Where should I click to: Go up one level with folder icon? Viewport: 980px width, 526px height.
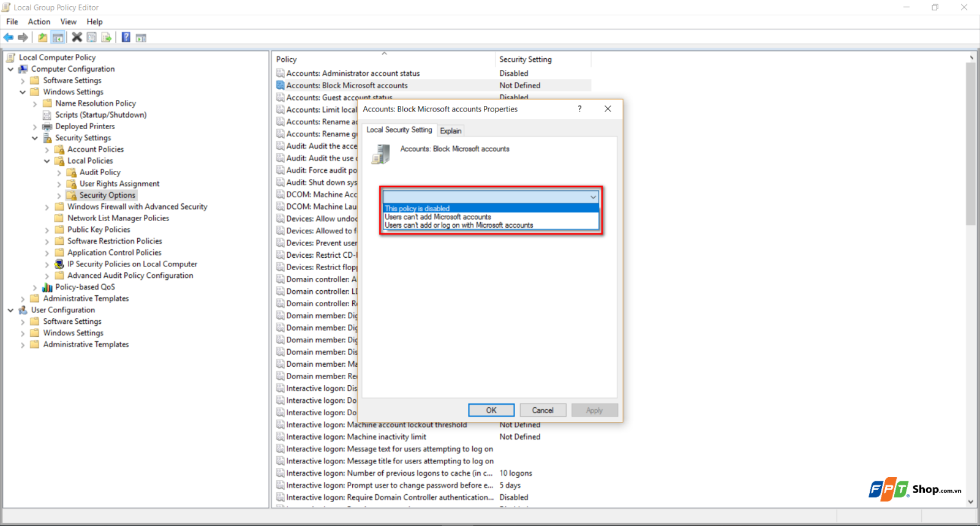point(42,37)
